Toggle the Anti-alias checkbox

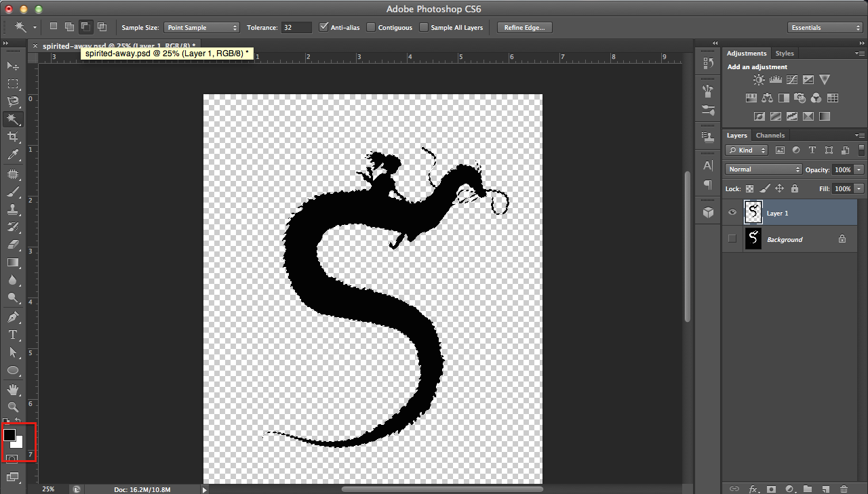323,27
